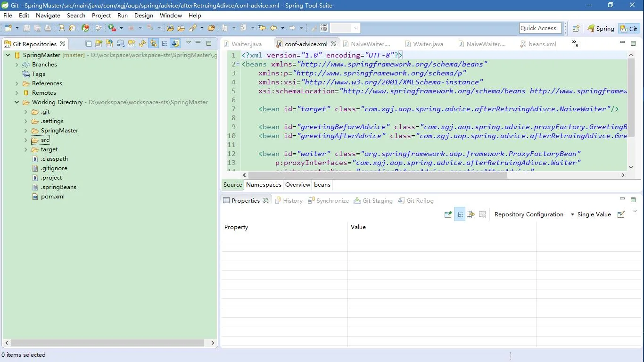Close the Properties view tab

point(266,200)
